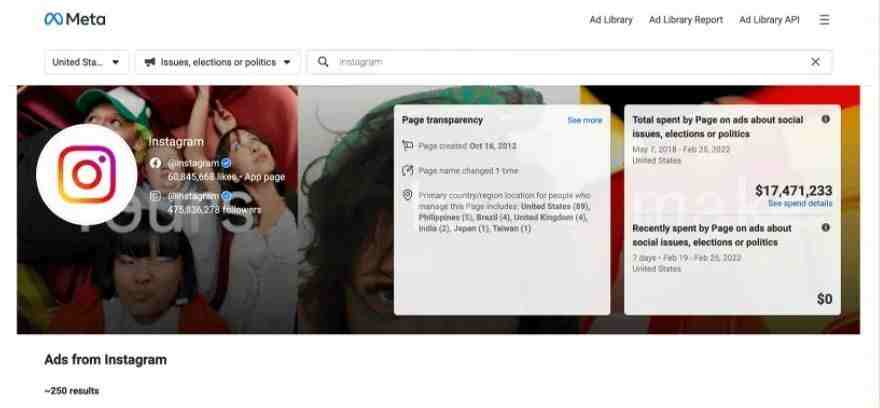Open the Ad Library API tab
The image size is (880, 408).
769,20
